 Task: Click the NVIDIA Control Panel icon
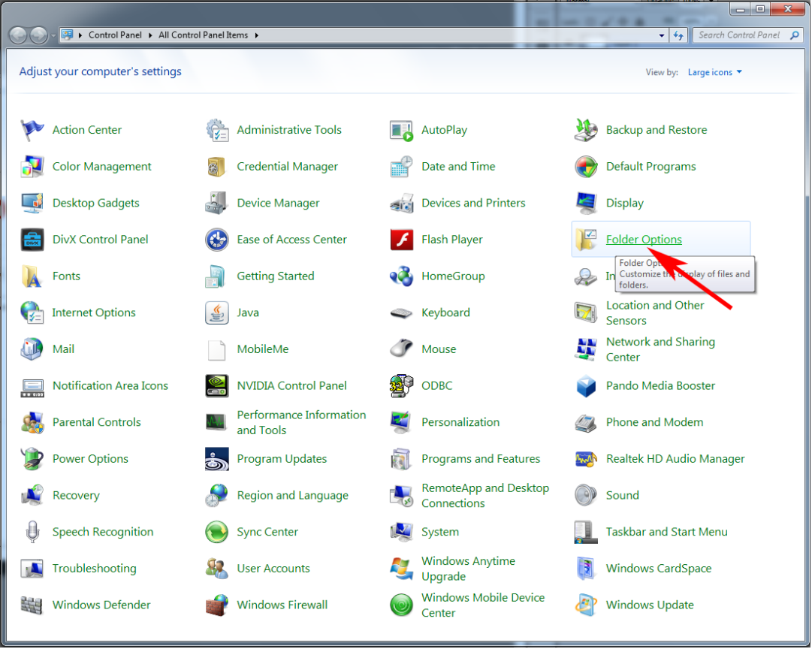216,386
